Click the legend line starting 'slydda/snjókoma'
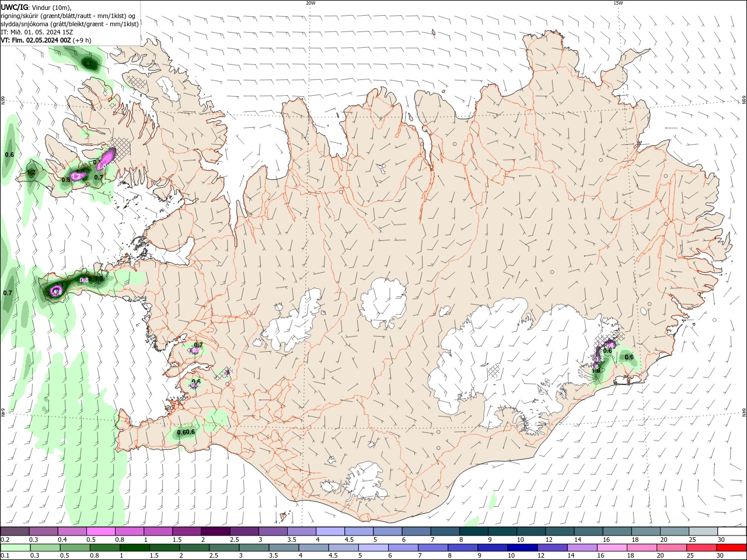 coord(69,24)
